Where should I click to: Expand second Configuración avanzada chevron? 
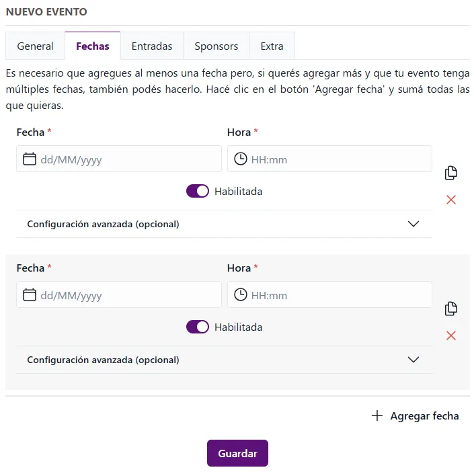(413, 360)
